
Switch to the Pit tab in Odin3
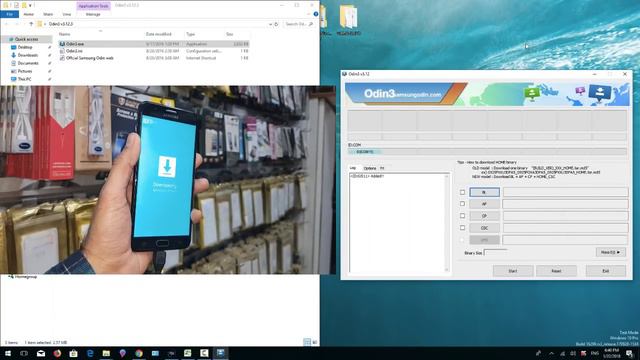point(382,168)
